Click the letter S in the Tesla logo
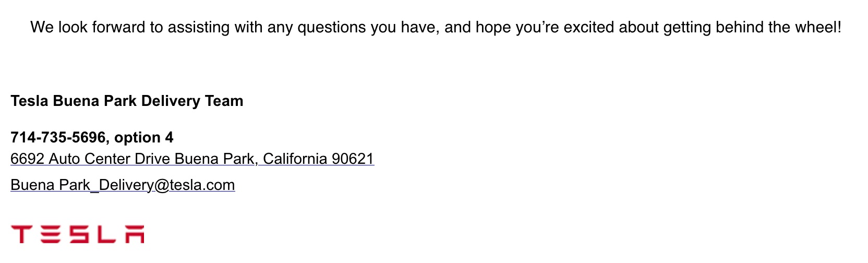This screenshot has height=263, width=868. coord(79,234)
